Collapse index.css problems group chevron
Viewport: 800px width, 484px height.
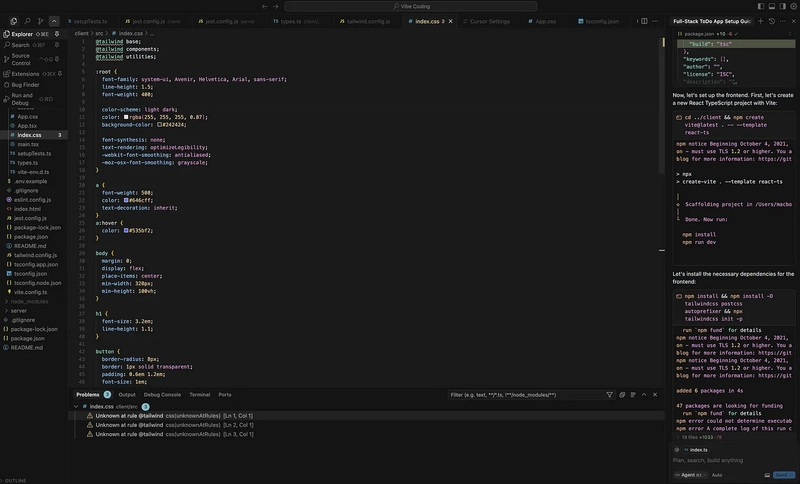(x=76, y=406)
